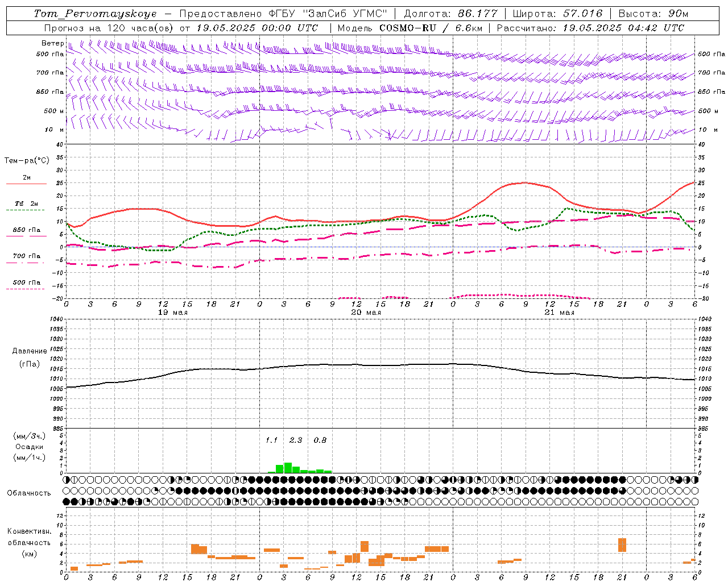Select the Облачность cloud cover label
The width and height of the screenshot is (728, 582).
(29, 493)
